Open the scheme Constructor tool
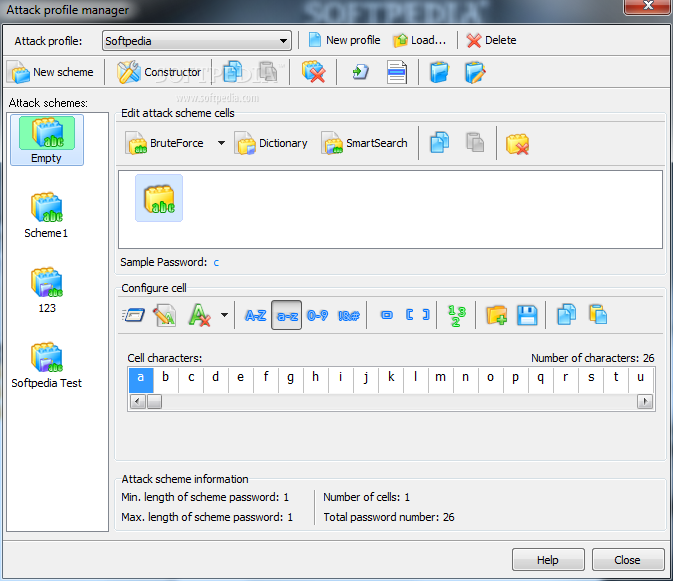 coord(159,72)
